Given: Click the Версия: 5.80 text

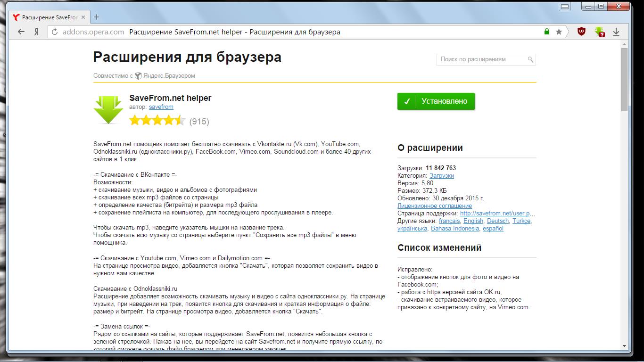Looking at the screenshot, I should [415, 183].
